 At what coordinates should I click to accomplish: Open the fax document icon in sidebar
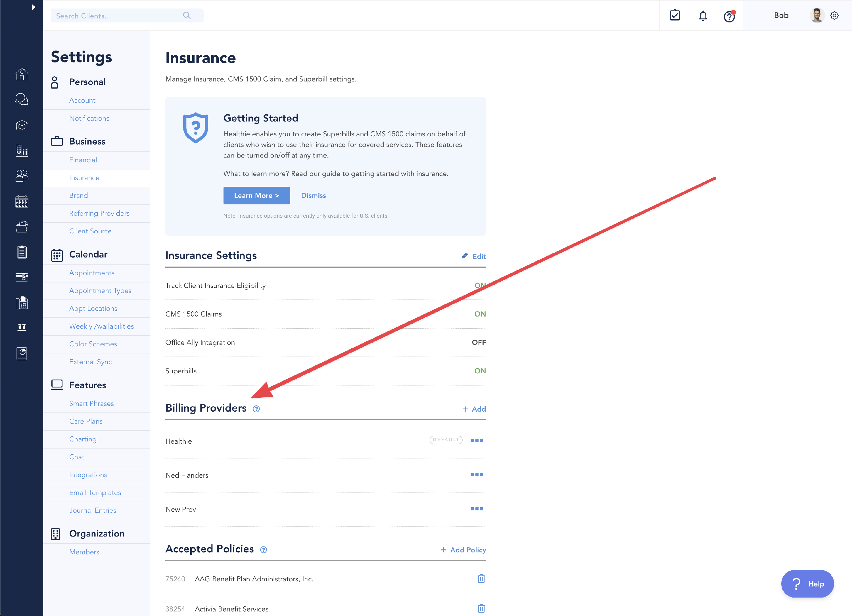click(x=22, y=303)
